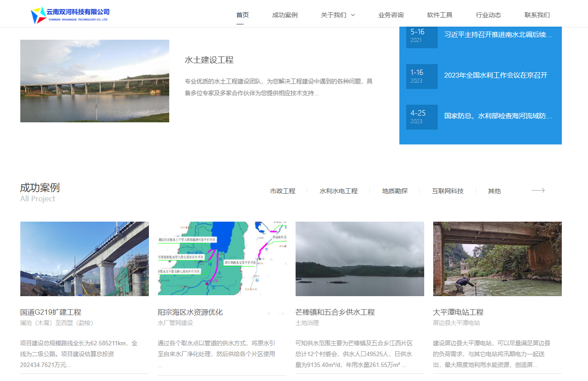Click description starting 项目建设总规模路线全长为62.585211km

[x=79, y=354]
